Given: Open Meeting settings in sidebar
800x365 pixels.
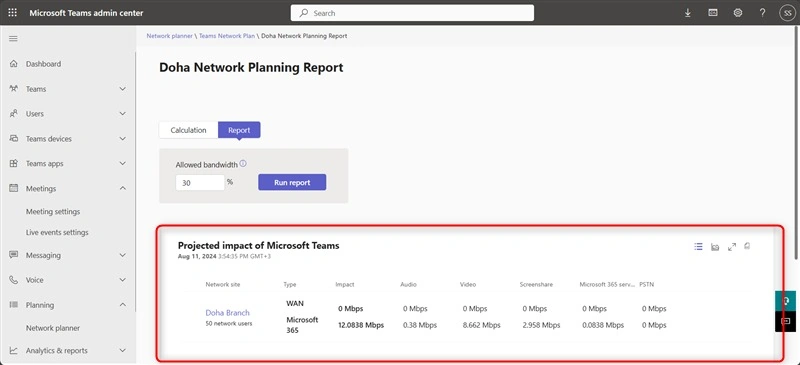Looking at the screenshot, I should [53, 211].
